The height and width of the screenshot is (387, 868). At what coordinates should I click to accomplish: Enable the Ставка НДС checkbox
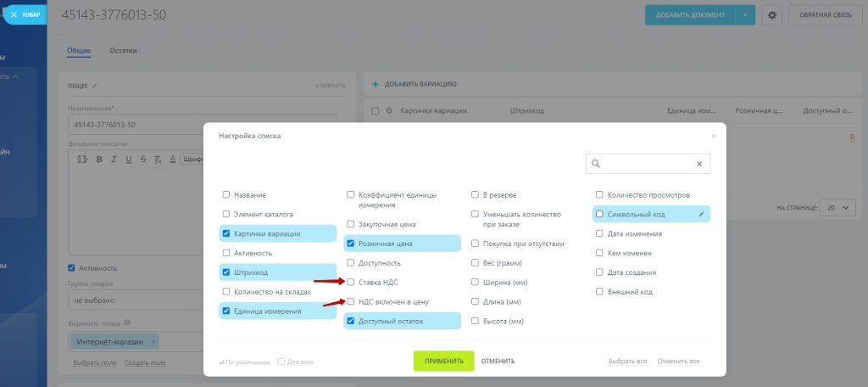351,282
